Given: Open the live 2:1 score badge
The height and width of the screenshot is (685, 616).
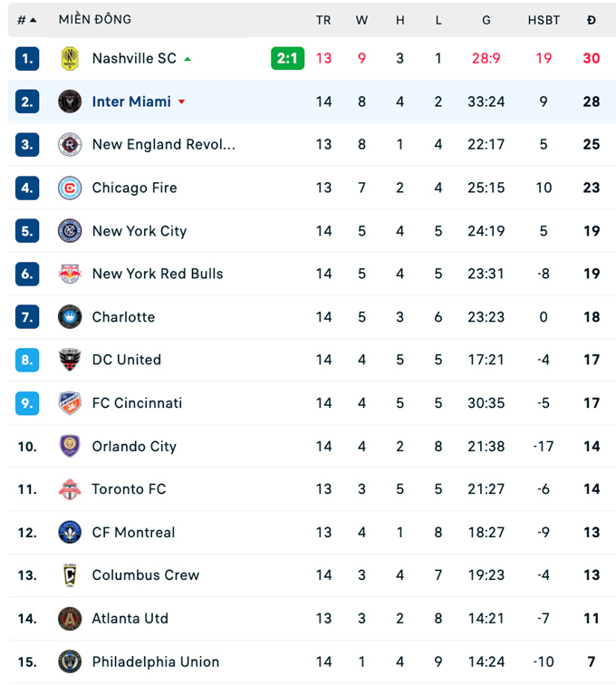Looking at the screenshot, I should coord(287,59).
